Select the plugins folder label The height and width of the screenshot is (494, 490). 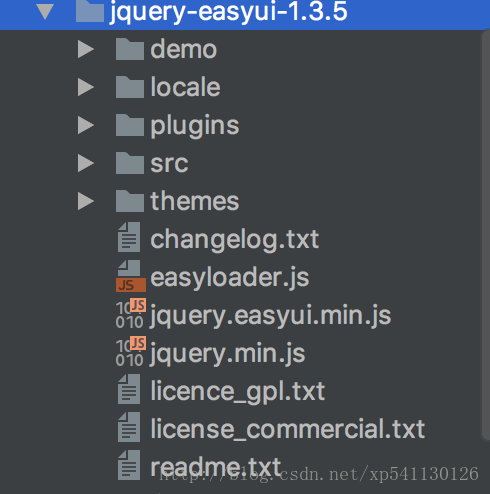[195, 126]
